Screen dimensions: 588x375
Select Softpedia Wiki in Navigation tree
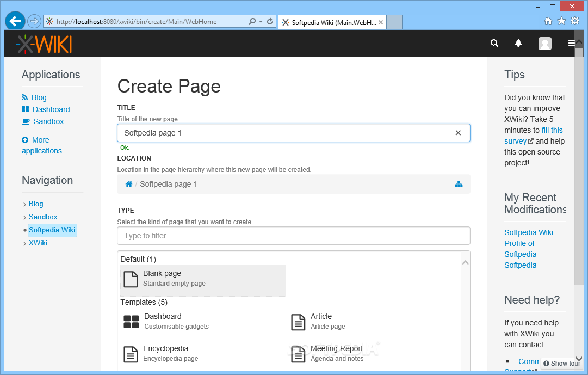[52, 230]
